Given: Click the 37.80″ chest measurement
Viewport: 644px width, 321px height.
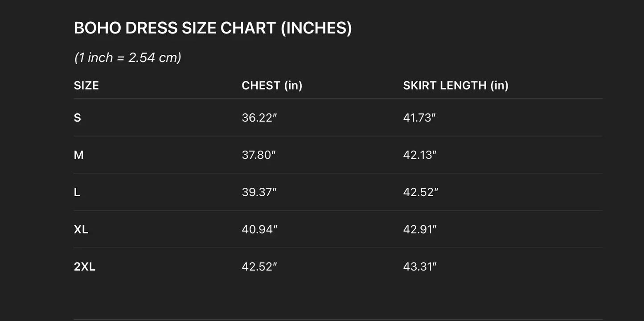Looking at the screenshot, I should [x=259, y=155].
